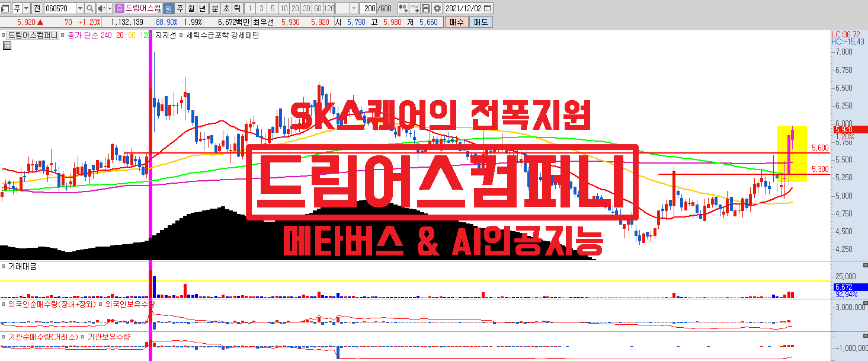Click the speaker sound alert icon
Image resolution: width=868 pixels, height=361 pixels.
click(101, 8)
